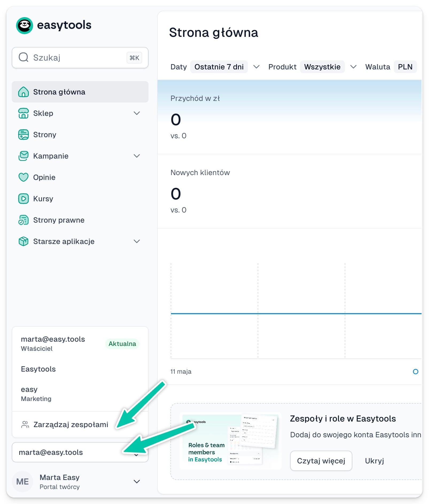Click the easytools sloth logo icon

pyautogui.click(x=25, y=25)
